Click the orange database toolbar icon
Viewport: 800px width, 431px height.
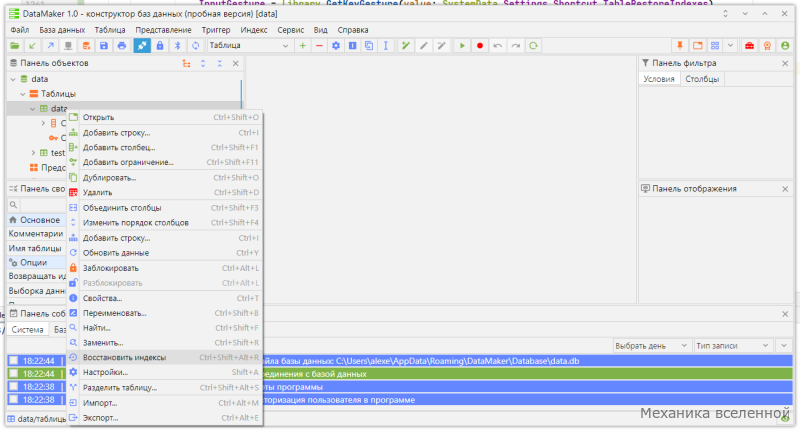coord(86,46)
